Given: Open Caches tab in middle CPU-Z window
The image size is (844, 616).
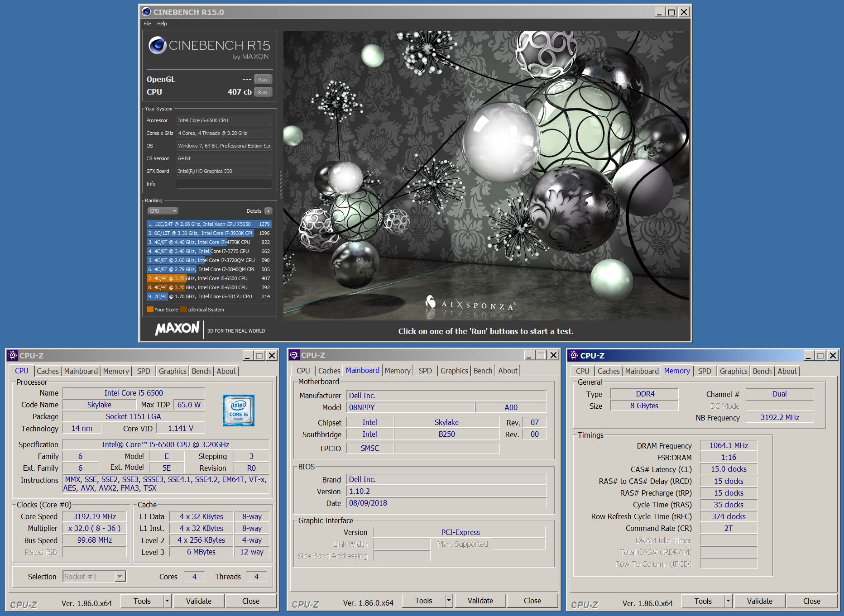Looking at the screenshot, I should [x=329, y=371].
